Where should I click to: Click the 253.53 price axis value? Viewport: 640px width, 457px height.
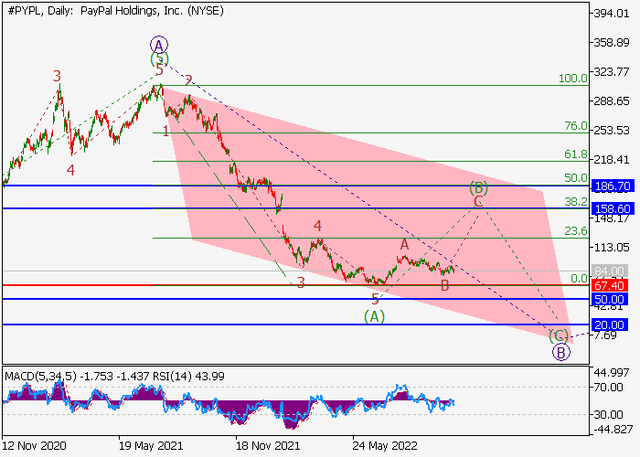coord(612,130)
